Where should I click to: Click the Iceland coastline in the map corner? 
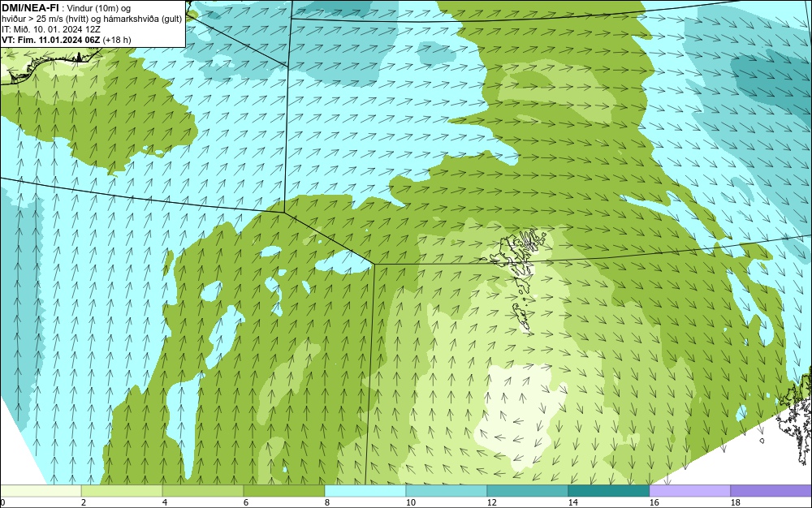50,67
